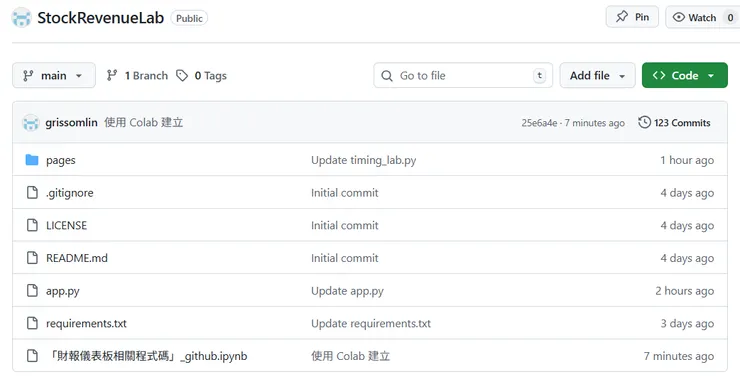This screenshot has width=740, height=379.
Task: Open the StockRevenueLab repository title
Action: point(101,18)
